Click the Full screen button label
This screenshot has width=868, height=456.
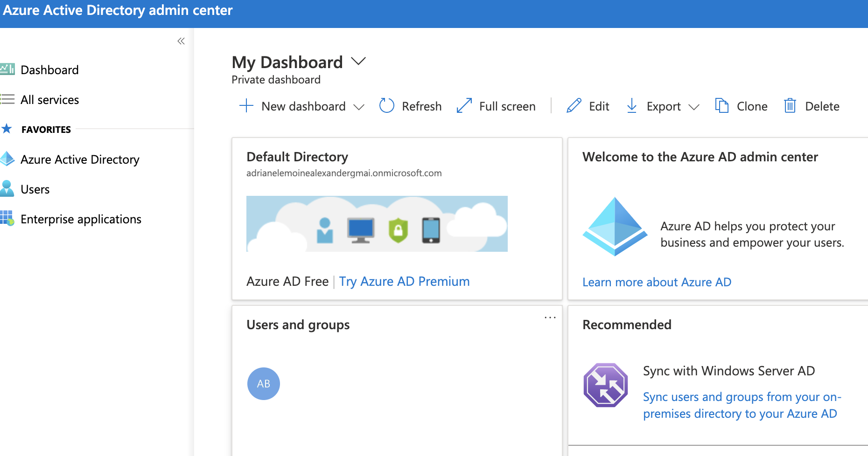507,106
